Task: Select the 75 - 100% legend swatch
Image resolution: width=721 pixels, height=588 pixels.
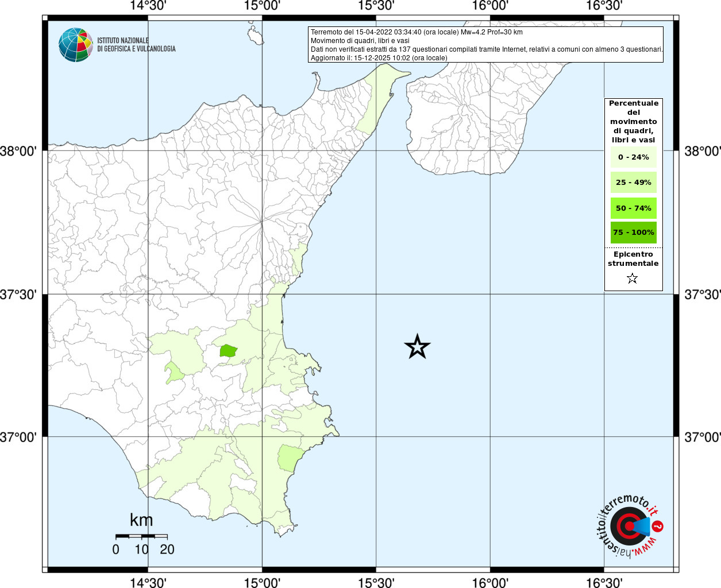Action: (x=634, y=233)
